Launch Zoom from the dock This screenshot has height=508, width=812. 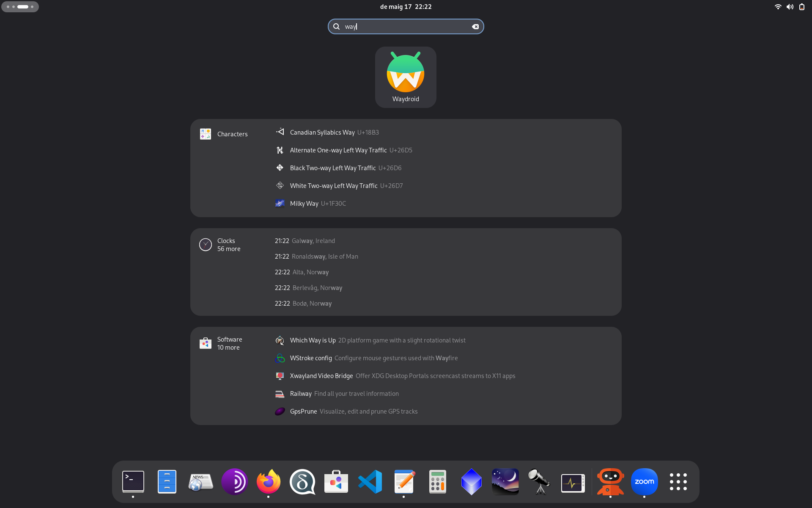pyautogui.click(x=644, y=482)
